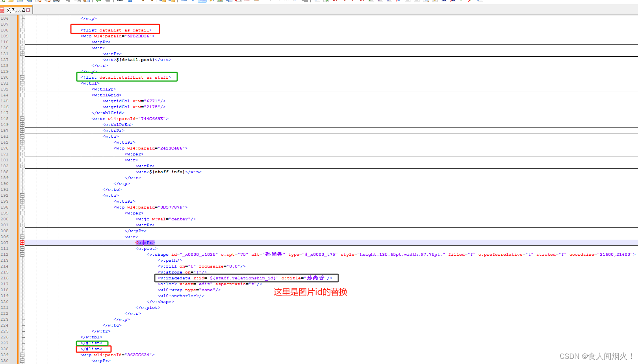Click the o:lock v:ext="edit" line
The width and height of the screenshot is (638, 364).
coord(210,284)
